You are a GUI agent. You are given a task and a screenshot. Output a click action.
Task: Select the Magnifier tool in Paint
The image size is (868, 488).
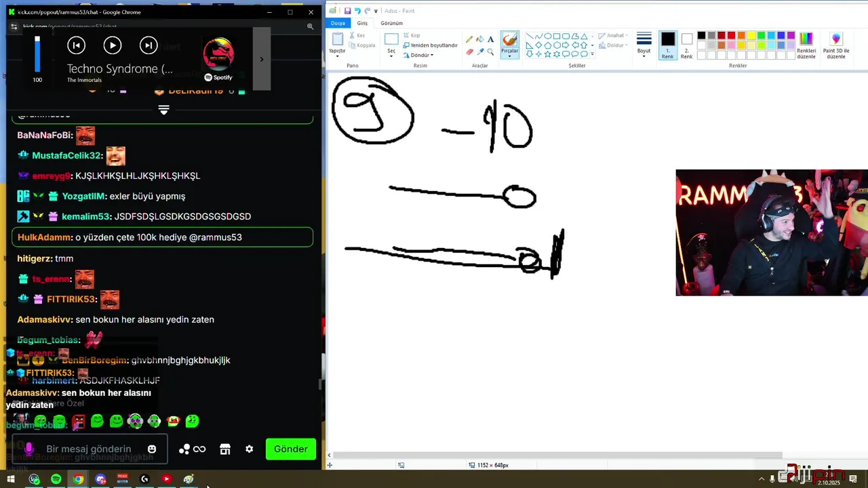pos(490,52)
